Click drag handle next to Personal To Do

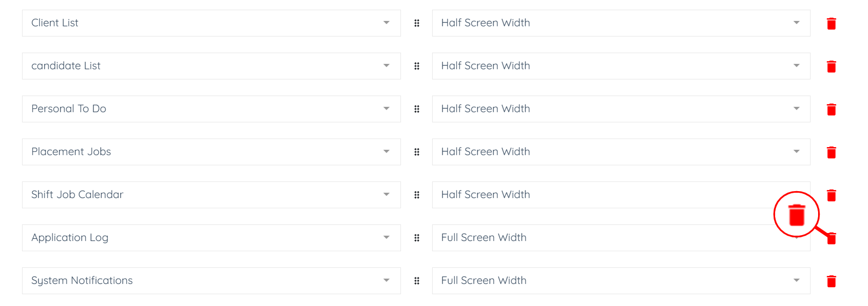pos(417,109)
